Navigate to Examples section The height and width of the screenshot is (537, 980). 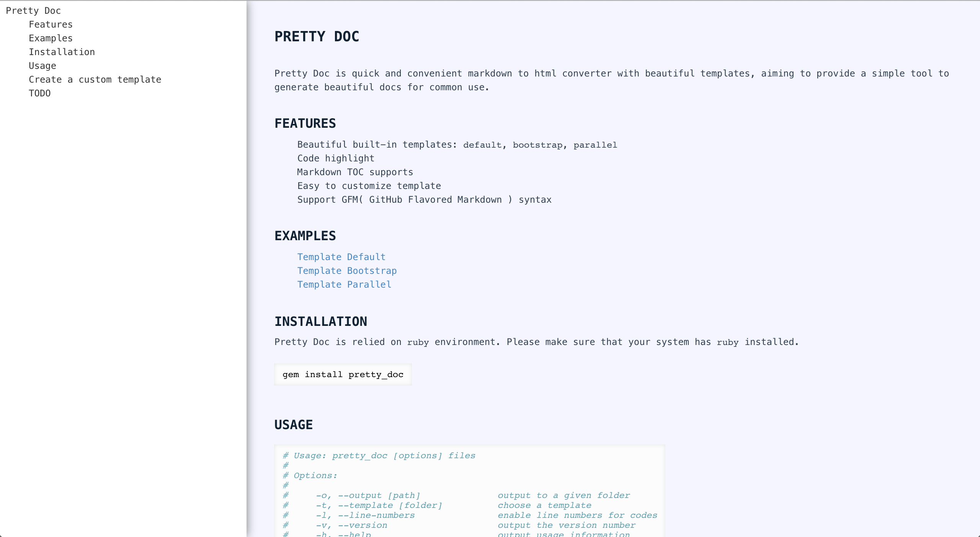point(51,38)
